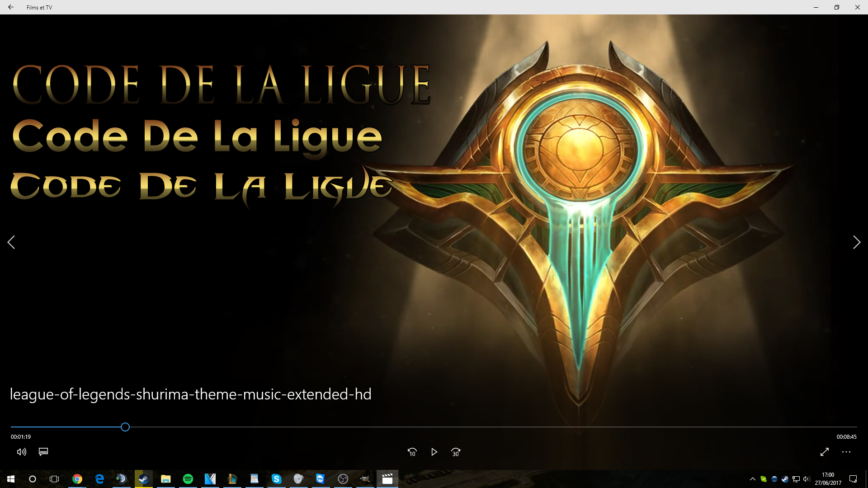
Task: Seek to the middle of the progress track
Action: click(x=434, y=427)
